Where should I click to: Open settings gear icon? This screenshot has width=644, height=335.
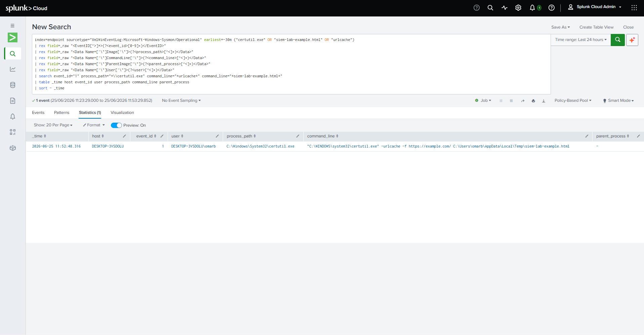point(518,8)
